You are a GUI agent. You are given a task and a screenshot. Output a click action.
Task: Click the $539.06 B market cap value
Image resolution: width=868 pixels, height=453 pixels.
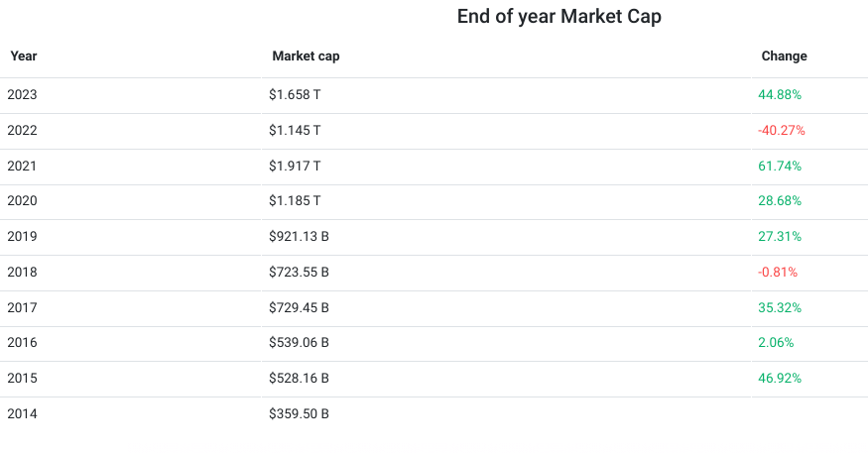pyautogui.click(x=299, y=343)
